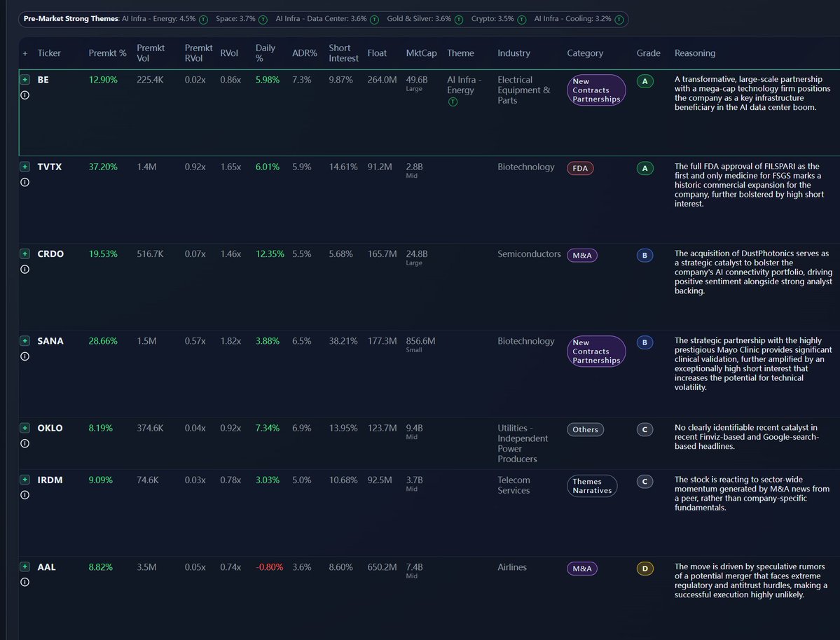Sort by the Premkt RVol column header
840x640 pixels.
[198, 53]
